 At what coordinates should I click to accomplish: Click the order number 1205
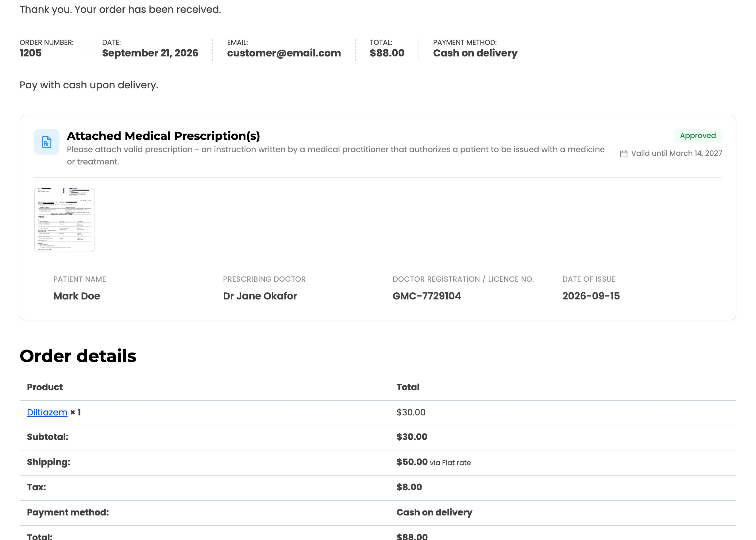[31, 53]
